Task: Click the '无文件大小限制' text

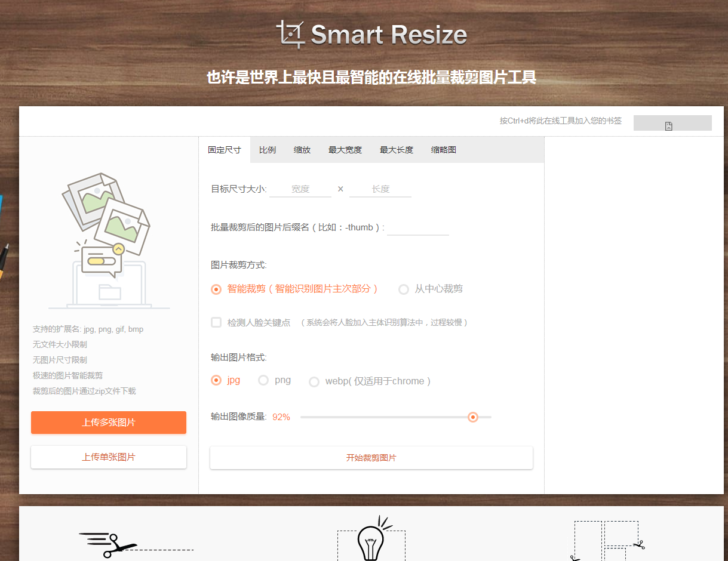Action: pos(60,344)
